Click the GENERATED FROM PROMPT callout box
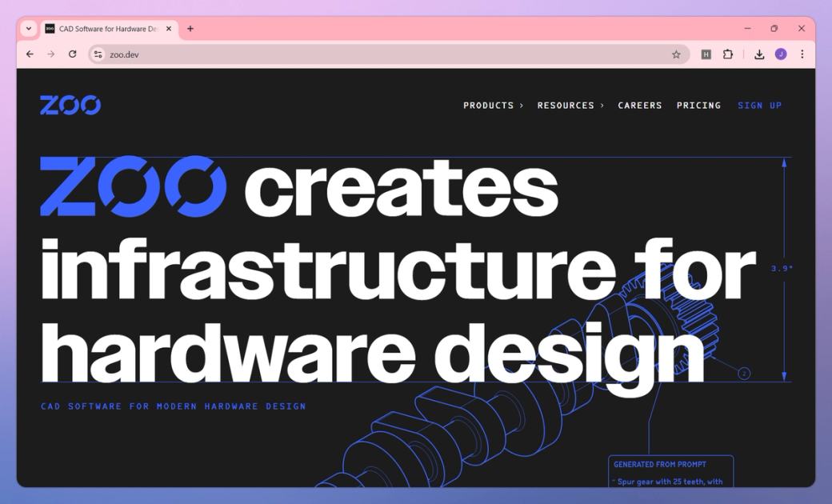The height and width of the screenshot is (504, 832). [670, 472]
